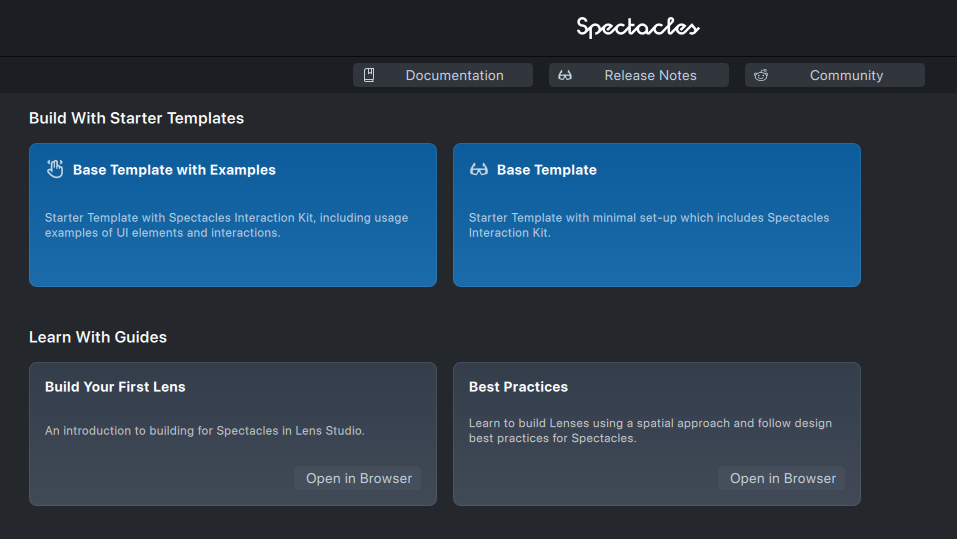Open Build Your First Lens in browser
The height and width of the screenshot is (539, 957).
[358, 478]
